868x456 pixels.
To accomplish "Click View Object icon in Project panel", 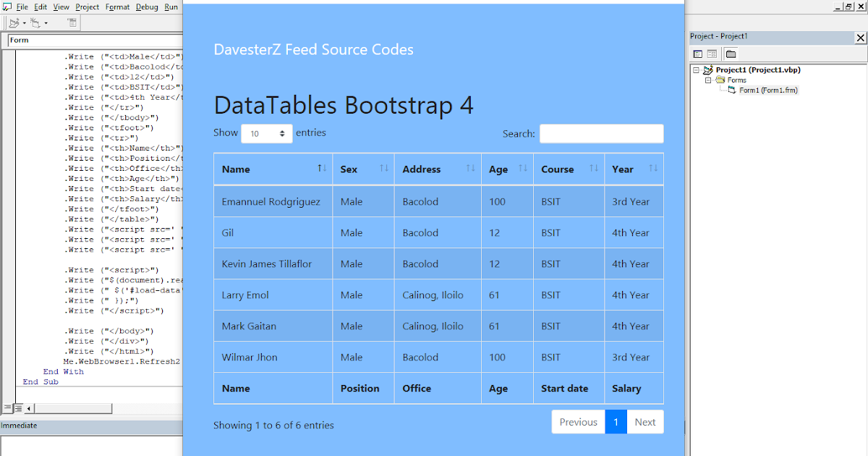I will pyautogui.click(x=712, y=54).
